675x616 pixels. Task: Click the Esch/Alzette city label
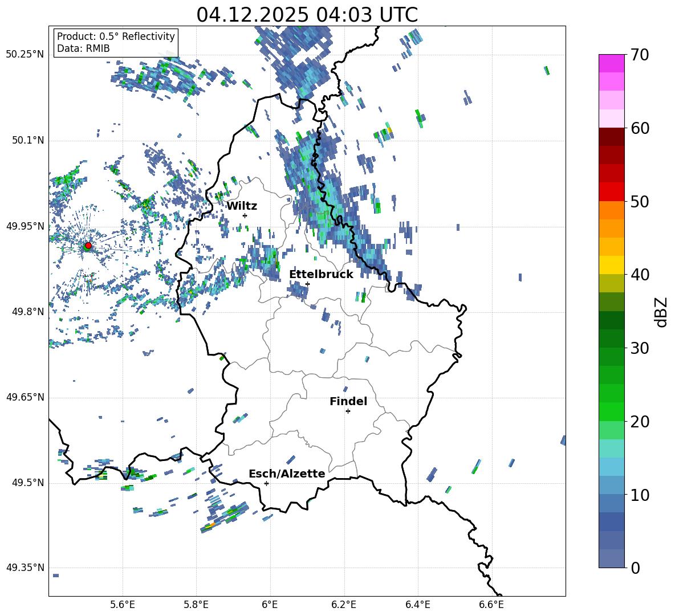pos(287,474)
